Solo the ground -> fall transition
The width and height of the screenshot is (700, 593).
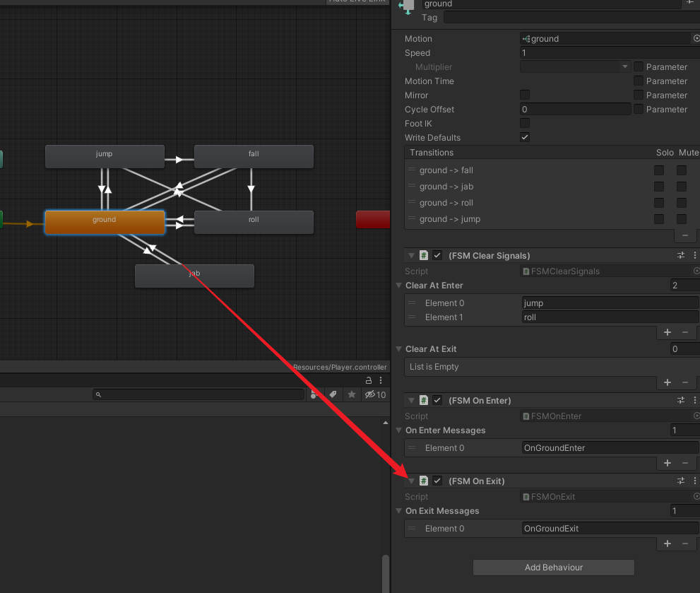tap(659, 170)
